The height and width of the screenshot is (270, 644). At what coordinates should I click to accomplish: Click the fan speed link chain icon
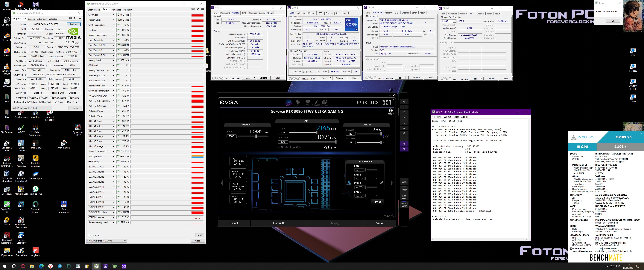382,183
